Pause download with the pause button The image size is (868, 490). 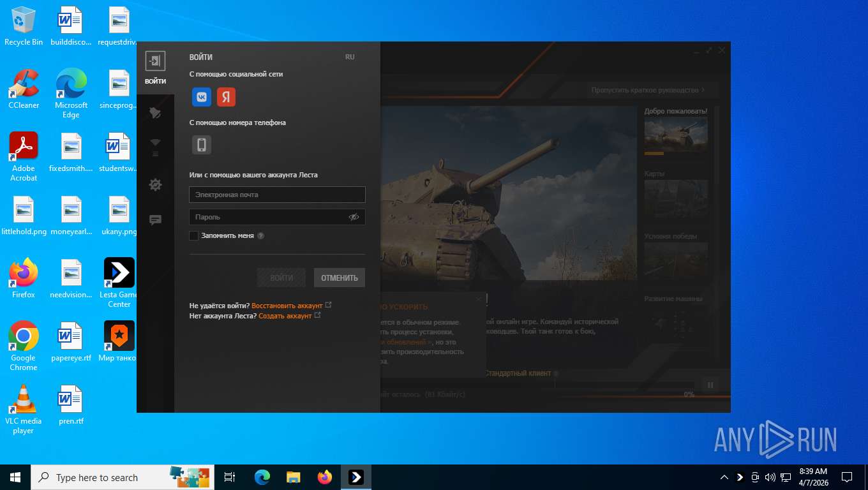(710, 385)
